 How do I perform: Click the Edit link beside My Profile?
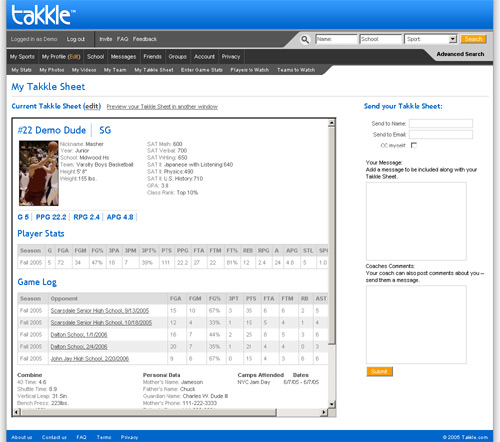pos(74,57)
